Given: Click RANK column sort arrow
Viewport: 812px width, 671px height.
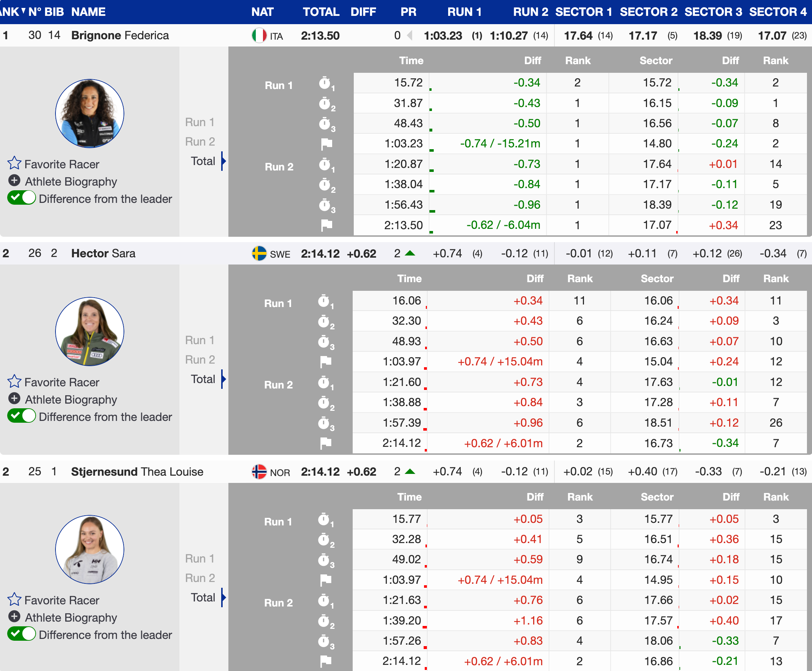Looking at the screenshot, I should tap(23, 10).
